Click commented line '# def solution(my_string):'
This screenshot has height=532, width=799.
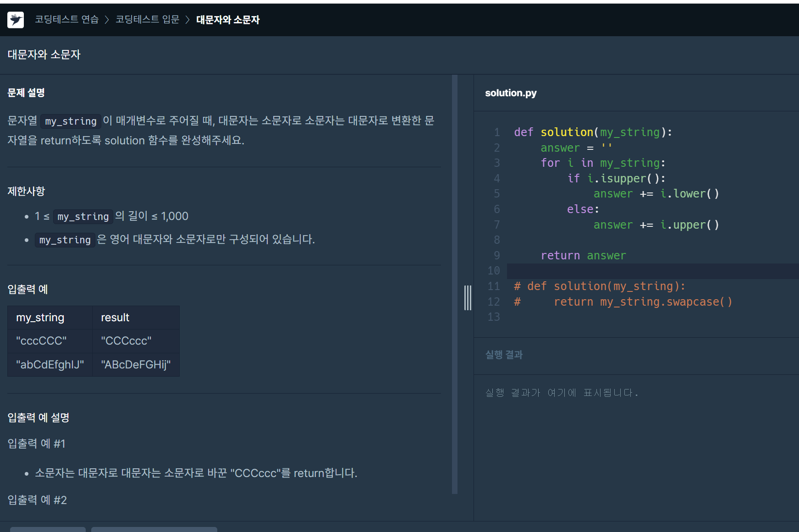point(600,286)
